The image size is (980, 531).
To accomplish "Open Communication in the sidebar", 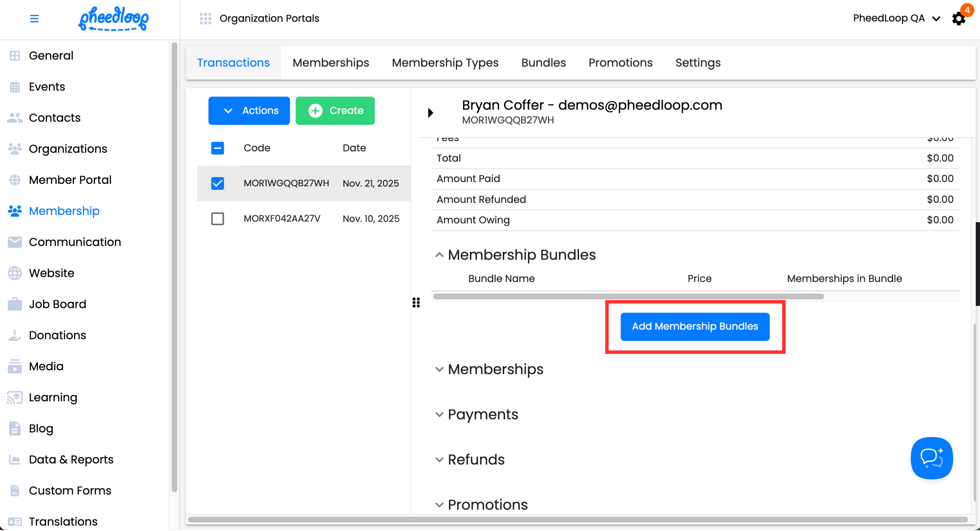I will (75, 242).
